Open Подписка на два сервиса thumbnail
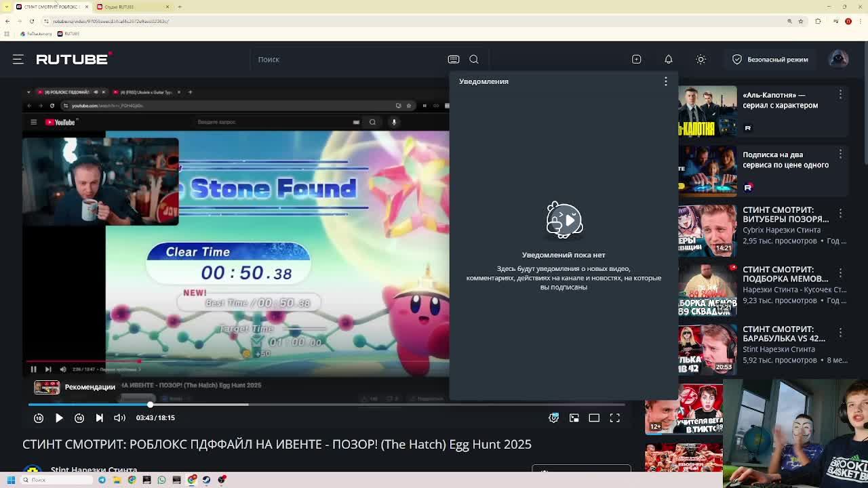Screen dimensions: 868x488 (707, 171)
